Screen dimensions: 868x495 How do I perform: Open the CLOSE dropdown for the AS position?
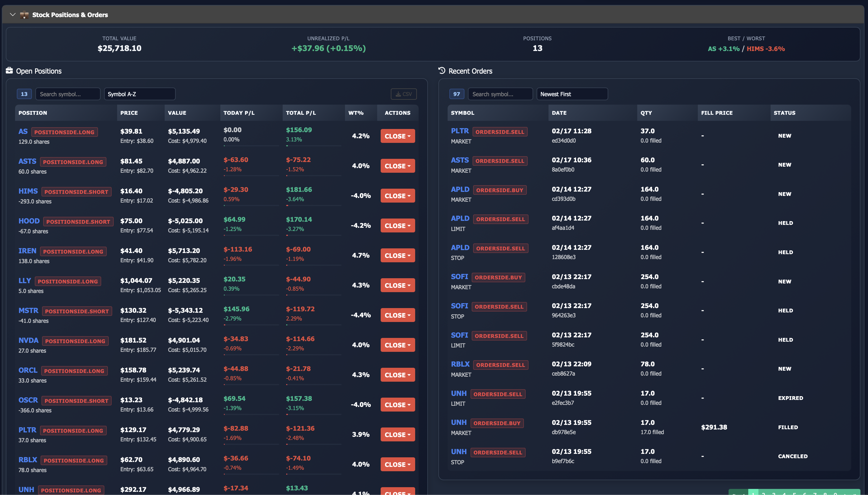[397, 136]
